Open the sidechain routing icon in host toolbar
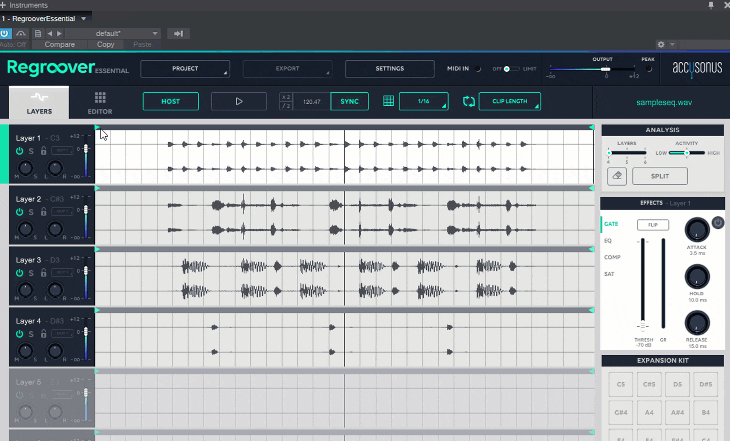This screenshot has width=730, height=441. [21, 34]
